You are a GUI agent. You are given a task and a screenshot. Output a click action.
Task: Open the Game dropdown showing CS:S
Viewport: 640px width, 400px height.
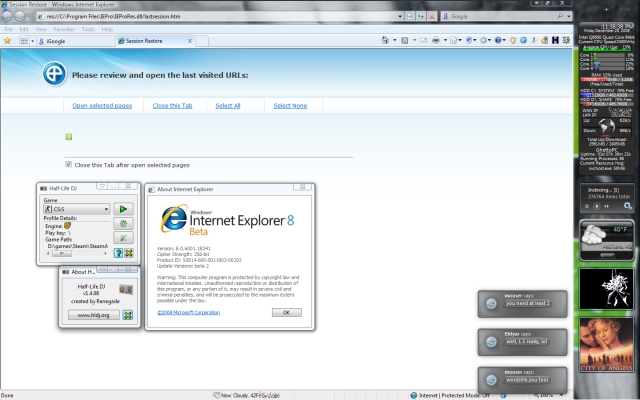(77, 209)
